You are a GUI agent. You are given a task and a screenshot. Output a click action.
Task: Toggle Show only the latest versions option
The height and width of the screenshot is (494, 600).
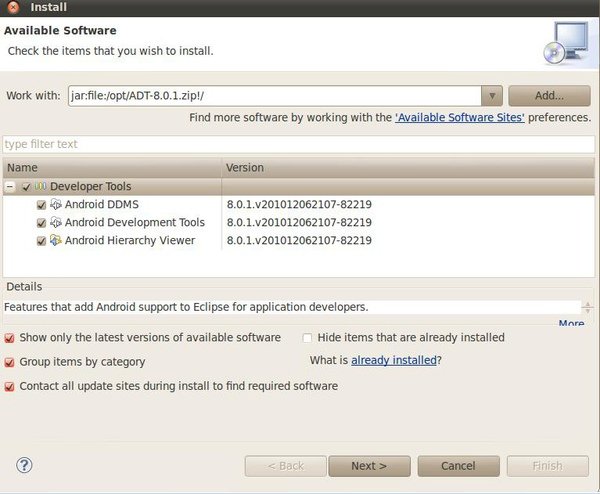pyautogui.click(x=10, y=338)
